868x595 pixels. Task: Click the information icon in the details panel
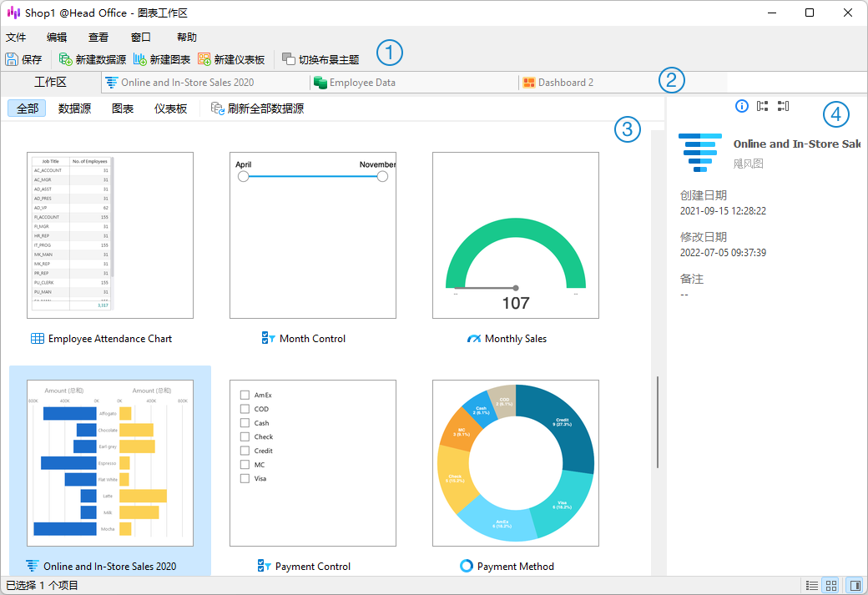(742, 106)
